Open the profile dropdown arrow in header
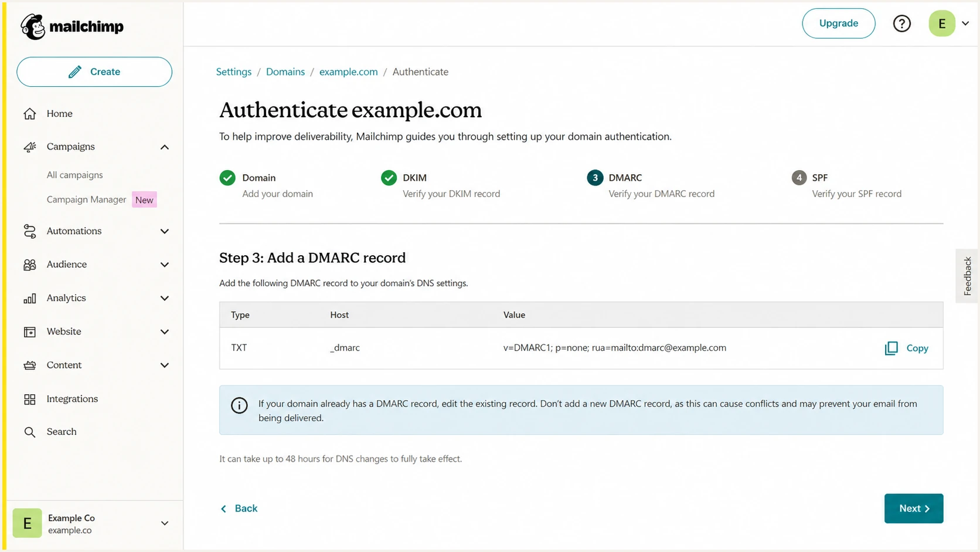The image size is (980, 552). [x=965, y=23]
